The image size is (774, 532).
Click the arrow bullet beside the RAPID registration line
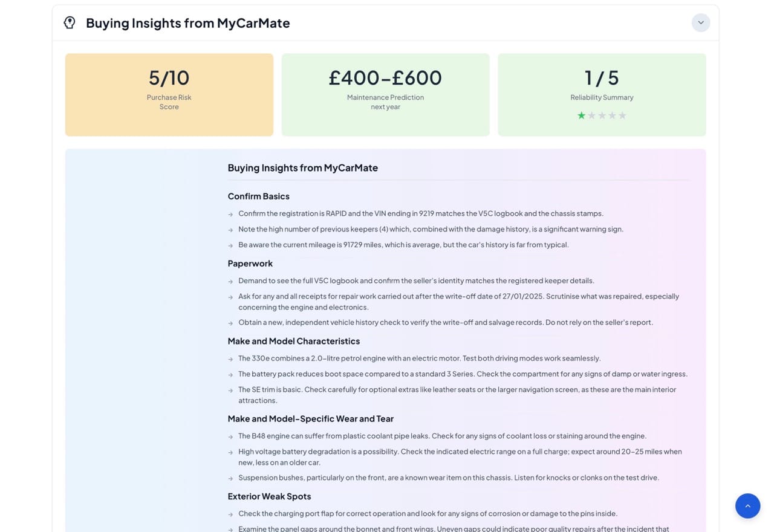(230, 214)
